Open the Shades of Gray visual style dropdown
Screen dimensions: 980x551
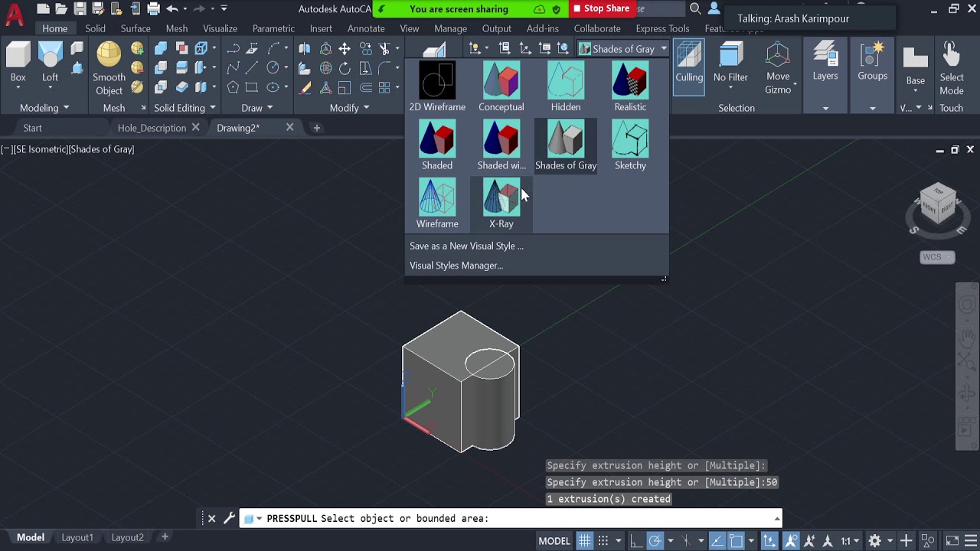pos(623,49)
